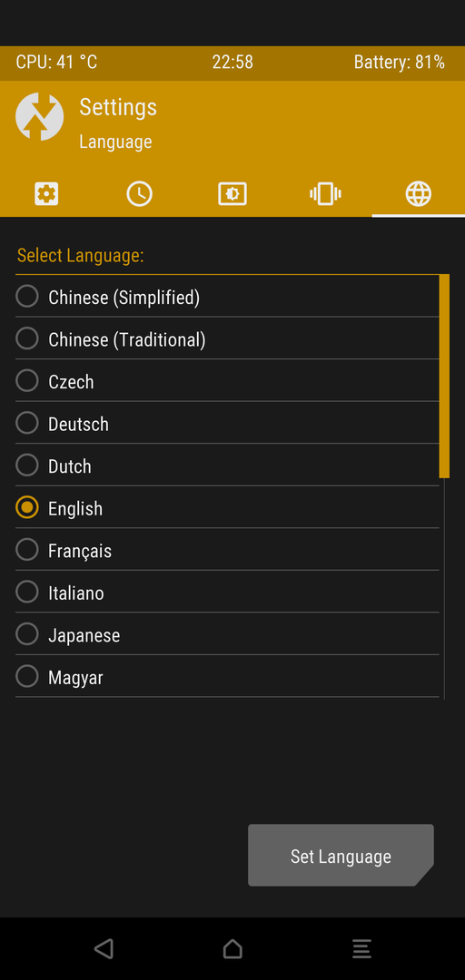The width and height of the screenshot is (465, 980).
Task: Select Japanese from the list
Action: pyautogui.click(x=227, y=634)
